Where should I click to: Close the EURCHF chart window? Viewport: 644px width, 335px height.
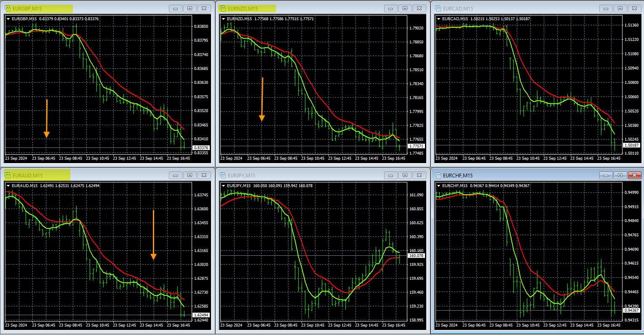coord(634,175)
